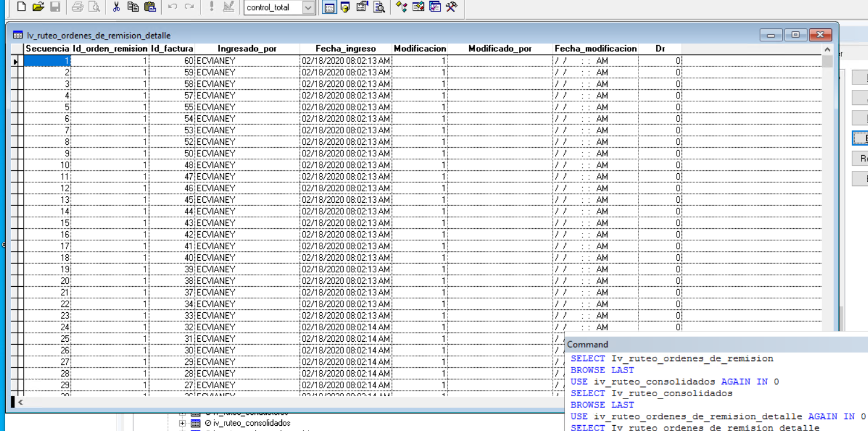This screenshot has width=868, height=431.
Task: Click the first 'BROWSE LAST' command line
Action: [602, 370]
